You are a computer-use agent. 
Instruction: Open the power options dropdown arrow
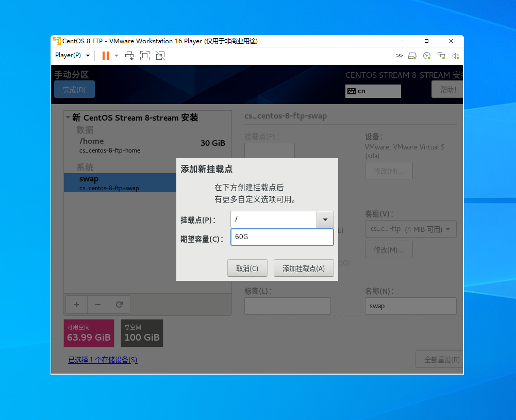116,56
